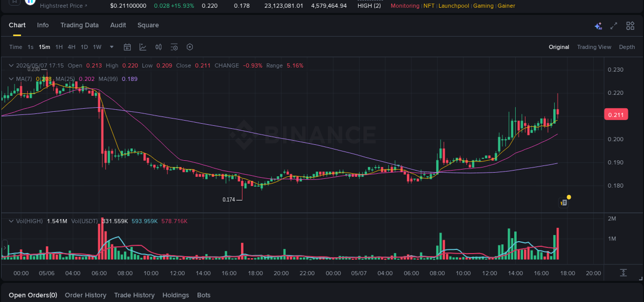
Task: Select the 1D interval
Action: 84,47
